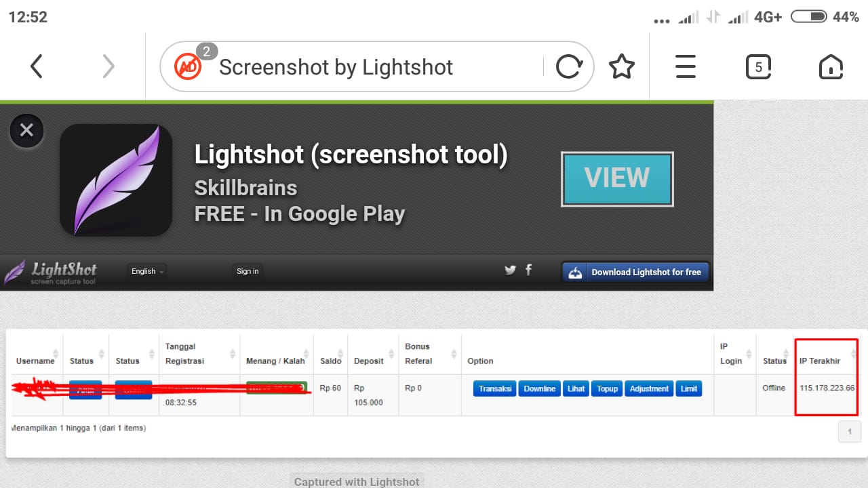Screen dimensions: 868x488
Task: Reload the page with the refresh icon
Action: (x=569, y=66)
